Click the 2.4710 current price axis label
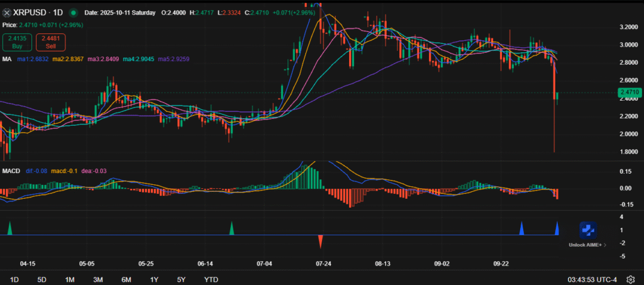The height and width of the screenshot is (285, 644). (x=629, y=92)
